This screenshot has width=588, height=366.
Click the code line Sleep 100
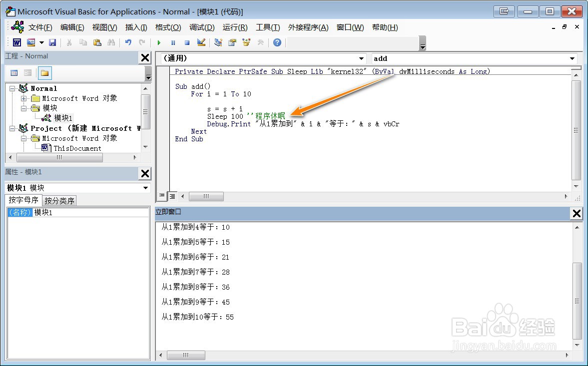(x=225, y=116)
